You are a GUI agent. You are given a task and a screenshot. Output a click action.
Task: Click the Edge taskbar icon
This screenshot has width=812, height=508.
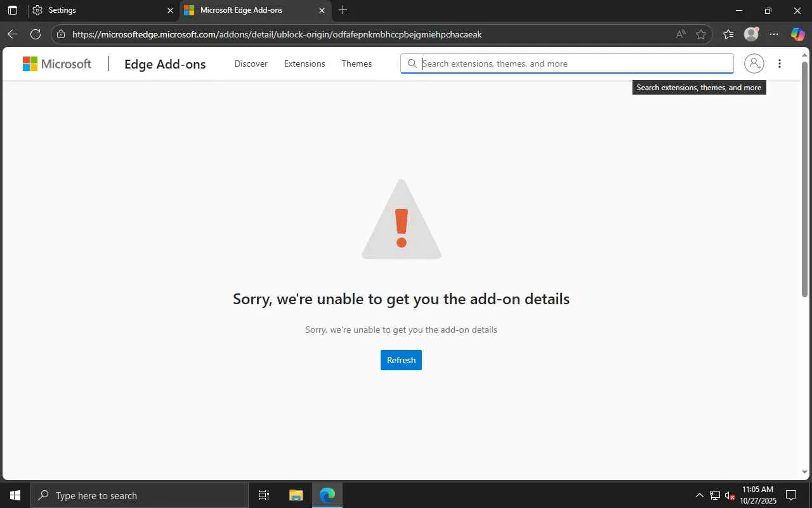(327, 495)
